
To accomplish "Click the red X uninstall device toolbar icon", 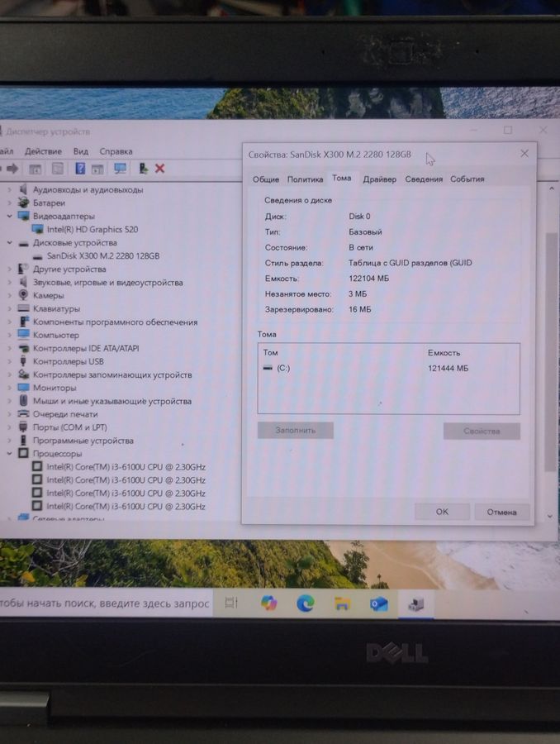I will pos(160,169).
